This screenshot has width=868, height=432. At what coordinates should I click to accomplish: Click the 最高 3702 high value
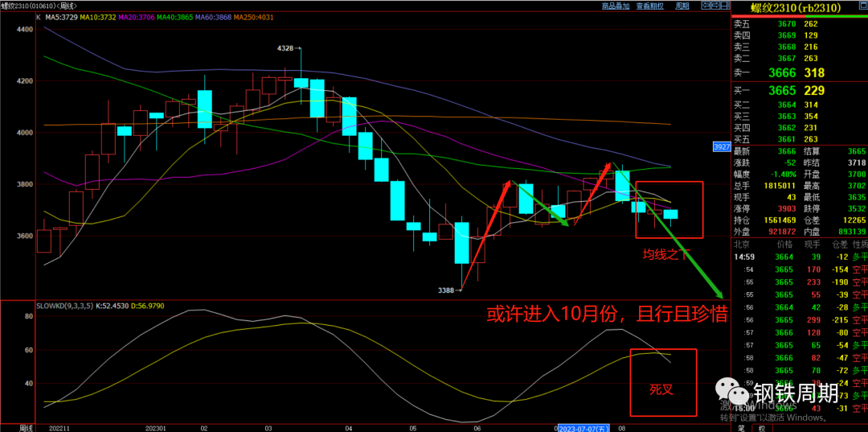(857, 186)
